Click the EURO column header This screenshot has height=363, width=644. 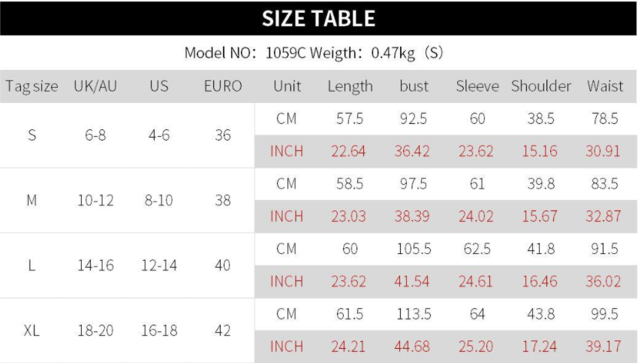click(223, 86)
